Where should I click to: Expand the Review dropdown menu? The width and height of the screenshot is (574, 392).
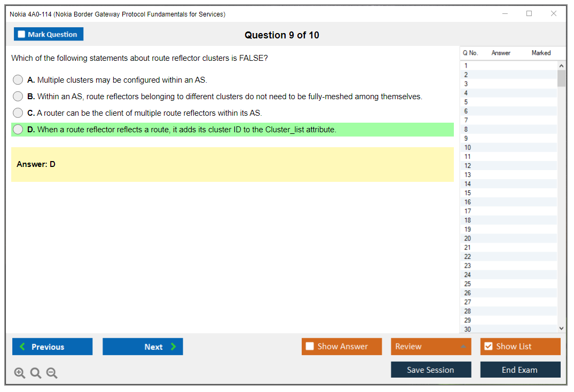[x=463, y=347]
